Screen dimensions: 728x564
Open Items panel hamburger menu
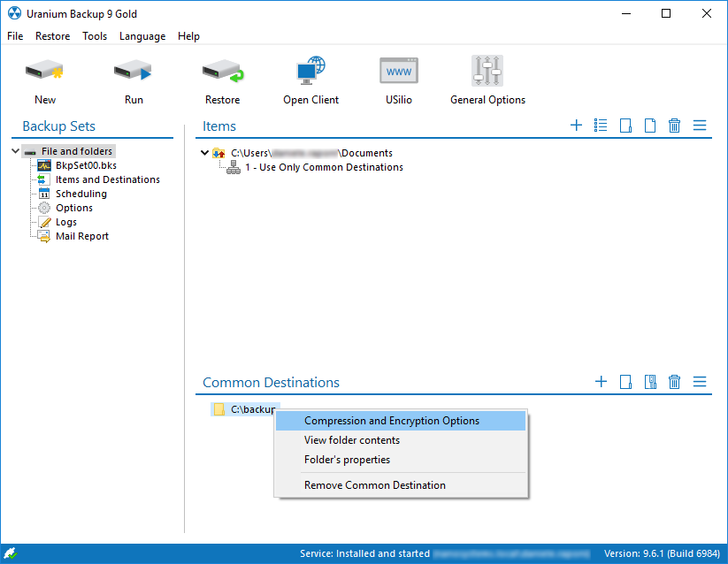700,126
